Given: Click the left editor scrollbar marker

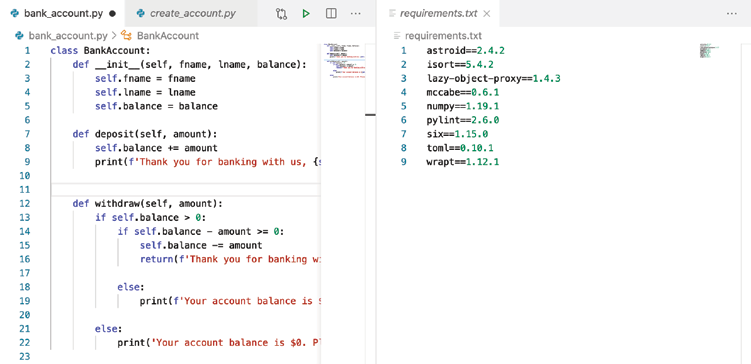Looking at the screenshot, I should (370, 115).
